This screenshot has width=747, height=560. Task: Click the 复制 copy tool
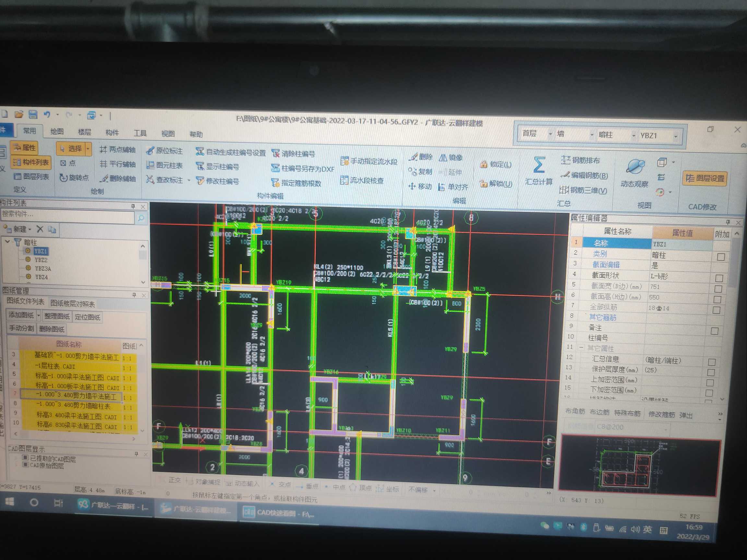point(420,171)
